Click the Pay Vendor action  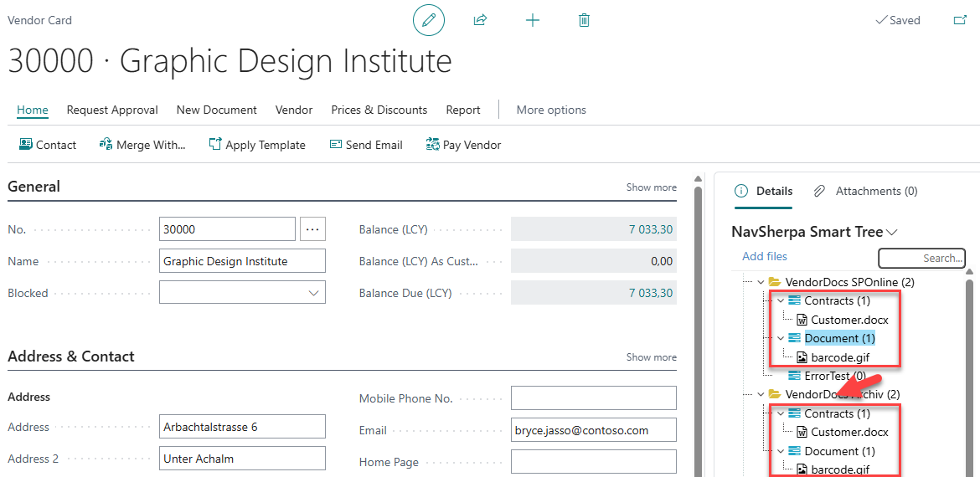coord(463,145)
